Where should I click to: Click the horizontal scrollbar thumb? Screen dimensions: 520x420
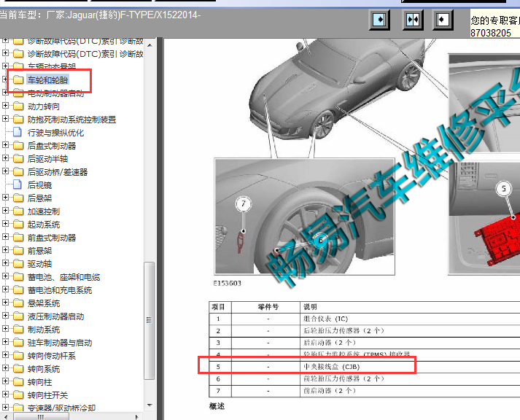tap(41, 416)
